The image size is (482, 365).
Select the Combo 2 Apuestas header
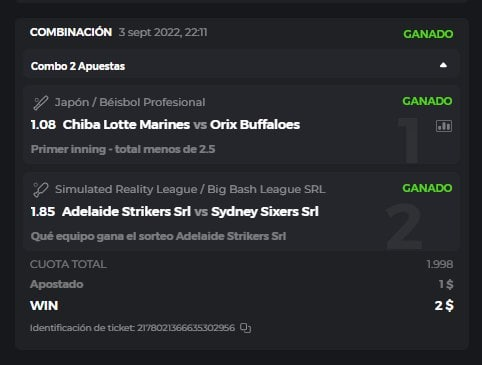[242, 66]
